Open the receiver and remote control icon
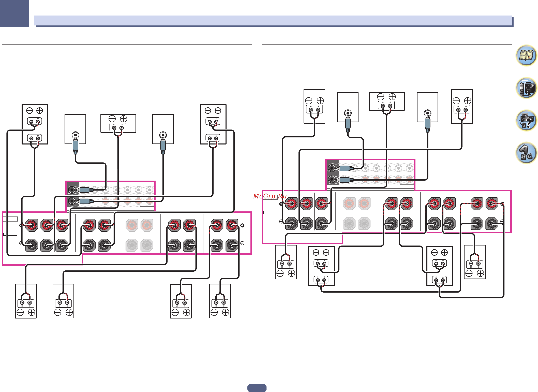The height and width of the screenshot is (392, 538). (526, 88)
